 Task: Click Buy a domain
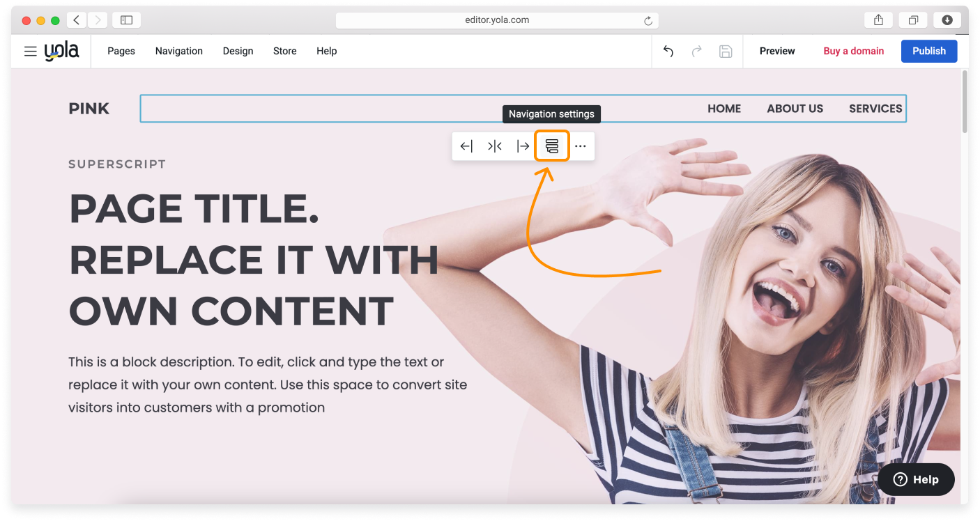[x=853, y=51]
